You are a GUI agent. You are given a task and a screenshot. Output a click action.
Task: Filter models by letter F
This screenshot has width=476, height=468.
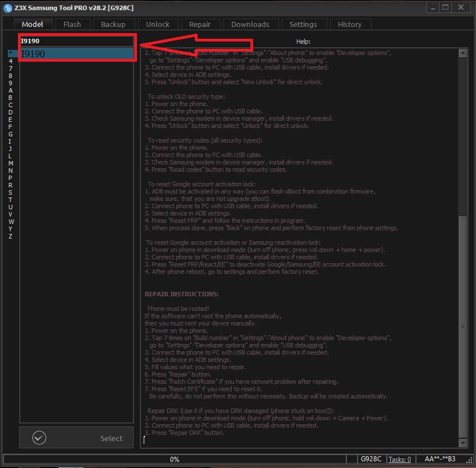[11, 127]
